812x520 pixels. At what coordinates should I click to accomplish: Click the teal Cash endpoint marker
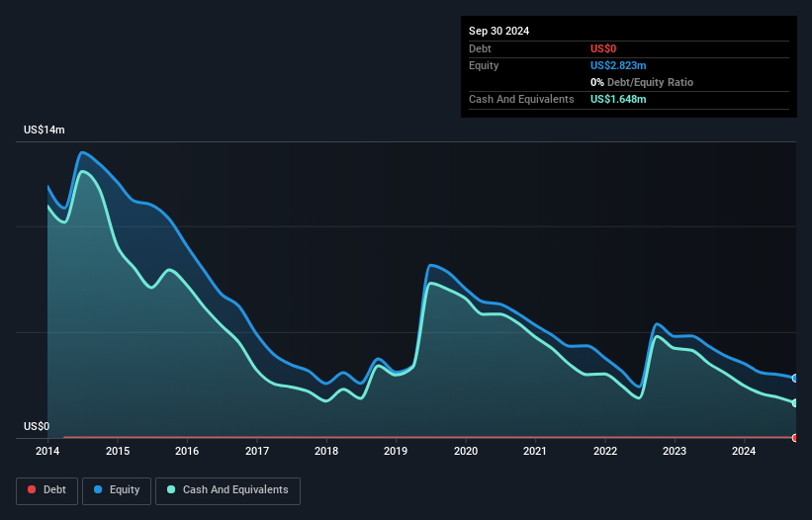point(795,403)
